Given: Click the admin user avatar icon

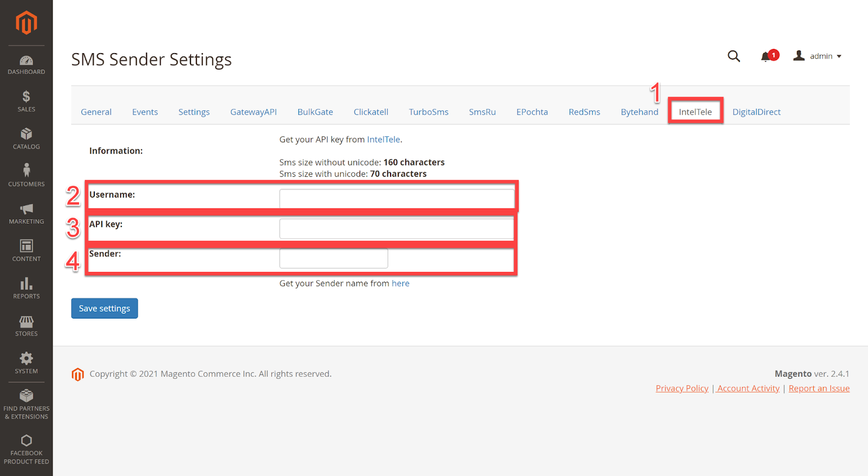Looking at the screenshot, I should pyautogui.click(x=799, y=55).
